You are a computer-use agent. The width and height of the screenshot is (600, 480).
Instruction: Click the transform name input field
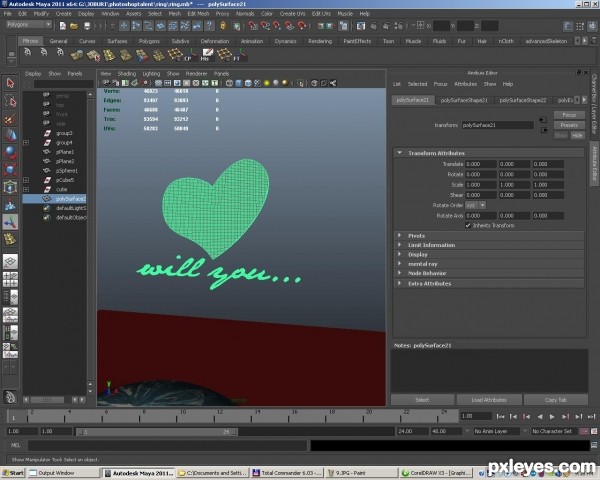[x=497, y=125]
